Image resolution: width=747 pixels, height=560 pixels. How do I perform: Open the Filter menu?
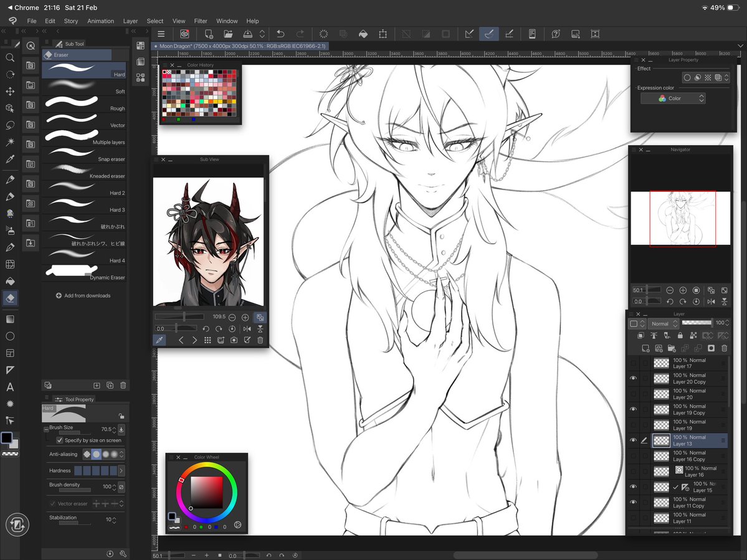point(200,21)
